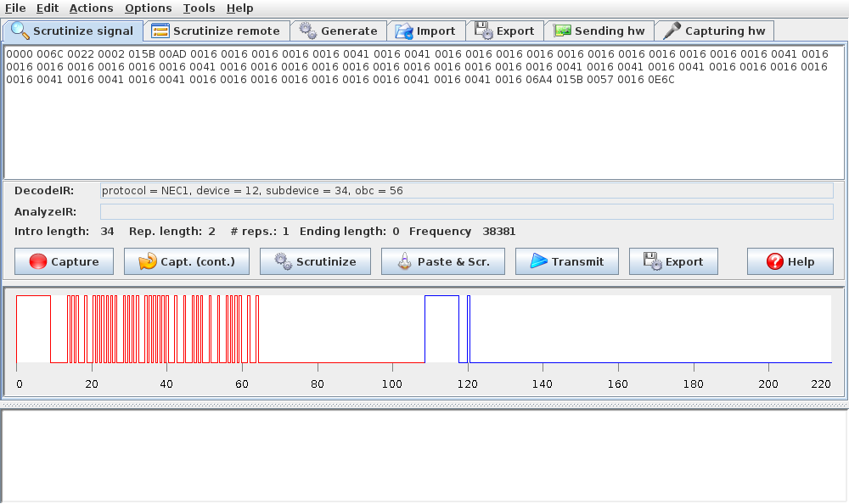Click the list icon on Scrutinize remote tab
849x504 pixels.
(160, 31)
